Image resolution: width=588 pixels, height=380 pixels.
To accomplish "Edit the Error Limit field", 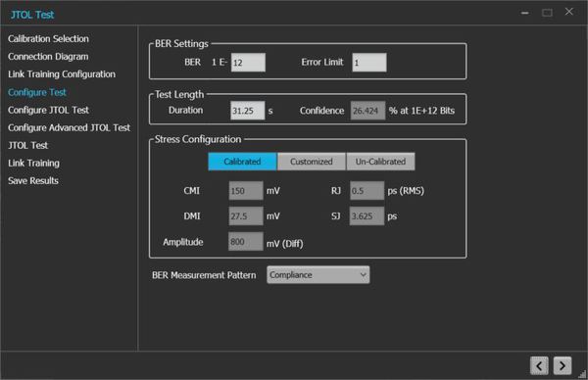I will [x=369, y=63].
